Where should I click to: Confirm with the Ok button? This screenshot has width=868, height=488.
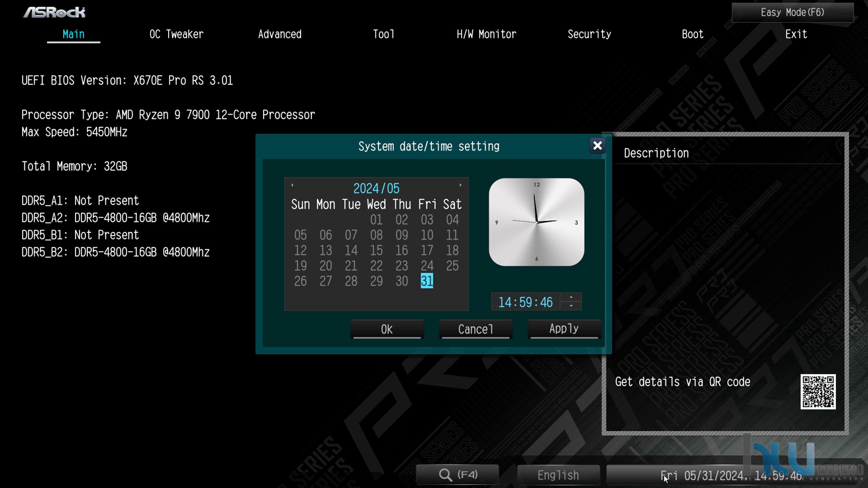pos(387,329)
